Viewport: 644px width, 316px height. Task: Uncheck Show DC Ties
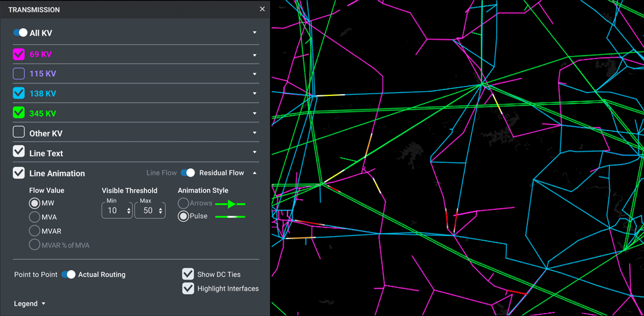tap(188, 274)
